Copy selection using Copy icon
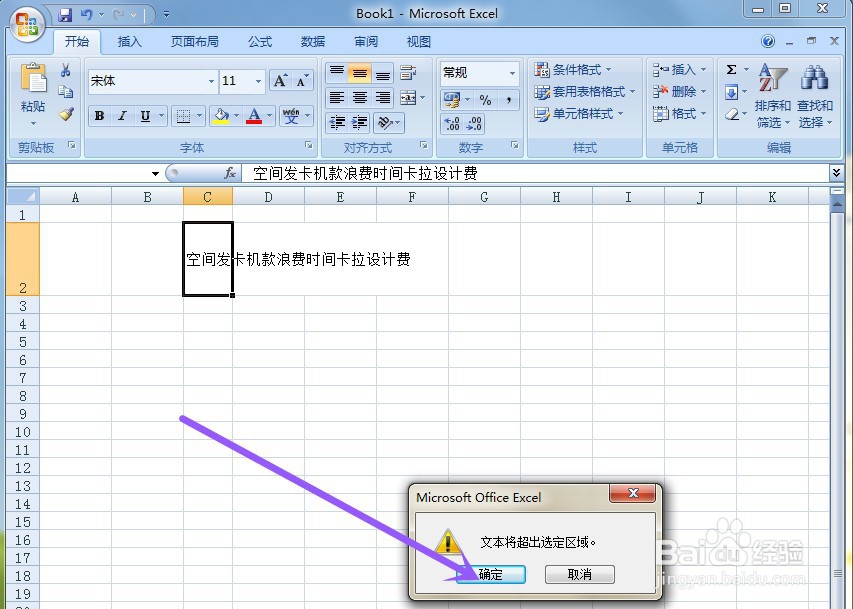853x609 pixels. point(66,91)
